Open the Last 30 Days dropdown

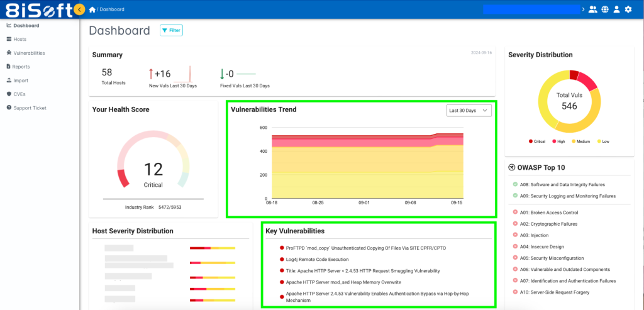point(469,111)
